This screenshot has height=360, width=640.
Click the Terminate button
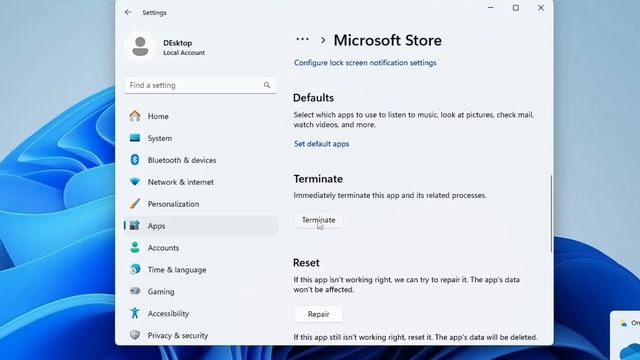pos(318,220)
